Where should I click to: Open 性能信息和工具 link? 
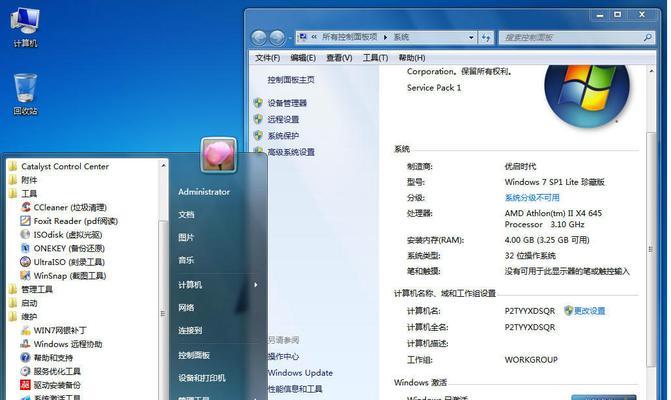[295, 389]
